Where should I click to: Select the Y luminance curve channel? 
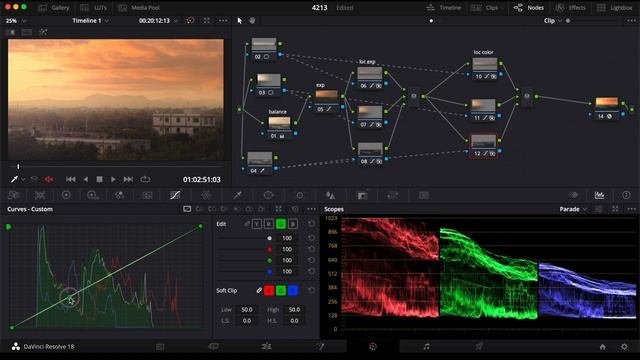point(257,224)
